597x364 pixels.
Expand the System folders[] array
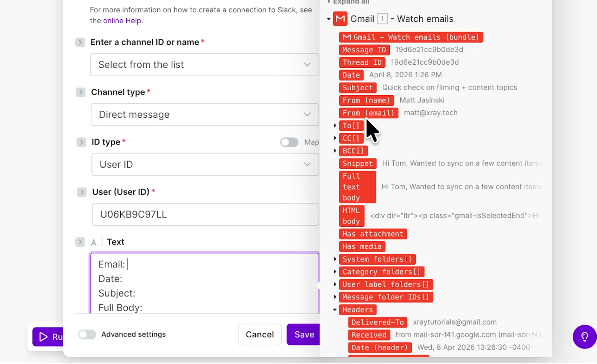click(x=335, y=259)
